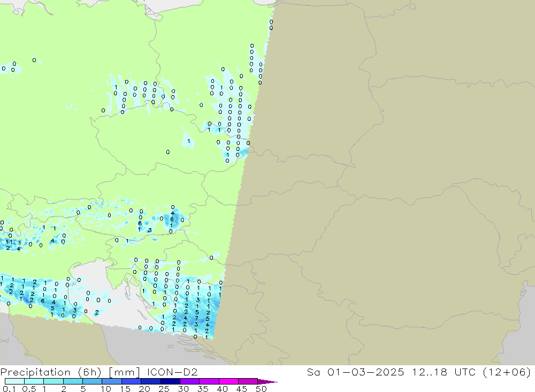Click the legend scale label '50'
The width and height of the screenshot is (535, 392).
[261, 389]
